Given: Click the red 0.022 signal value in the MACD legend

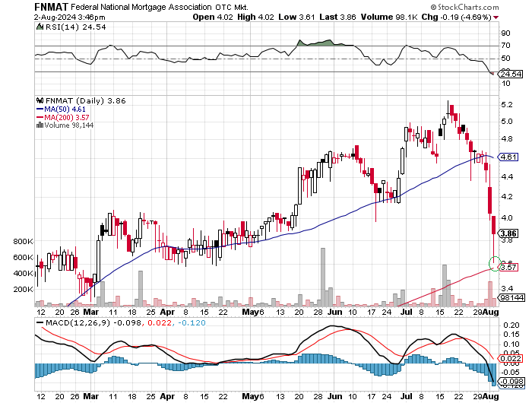Looking at the screenshot, I should (160, 323).
